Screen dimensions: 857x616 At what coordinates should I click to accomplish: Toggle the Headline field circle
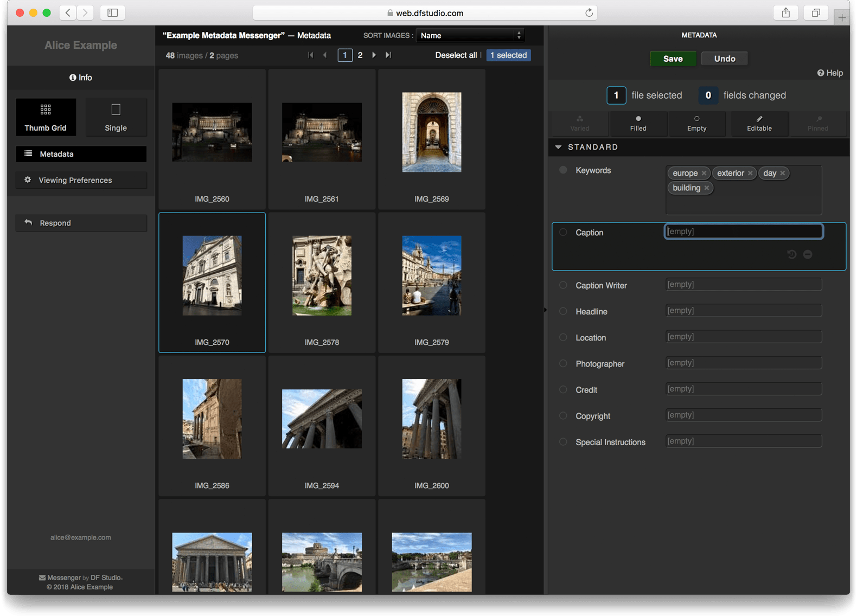pyautogui.click(x=563, y=311)
